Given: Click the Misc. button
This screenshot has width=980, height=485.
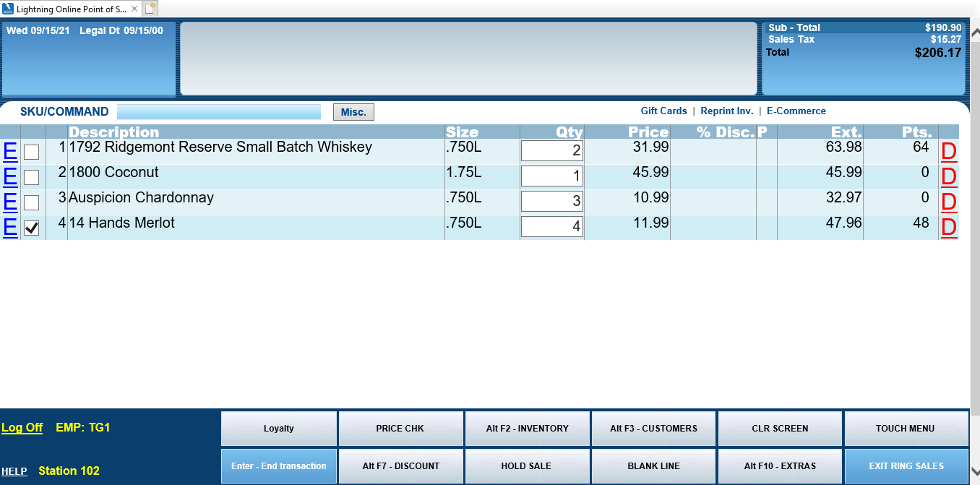Looking at the screenshot, I should (x=353, y=112).
